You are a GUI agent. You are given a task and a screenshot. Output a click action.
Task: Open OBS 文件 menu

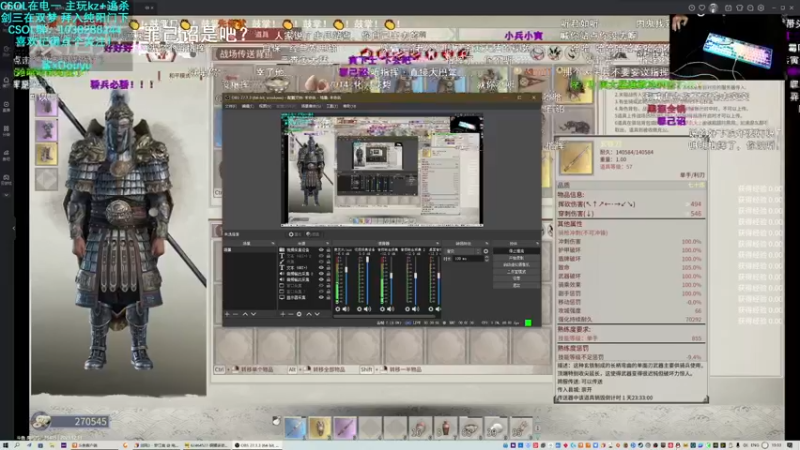tap(231, 106)
